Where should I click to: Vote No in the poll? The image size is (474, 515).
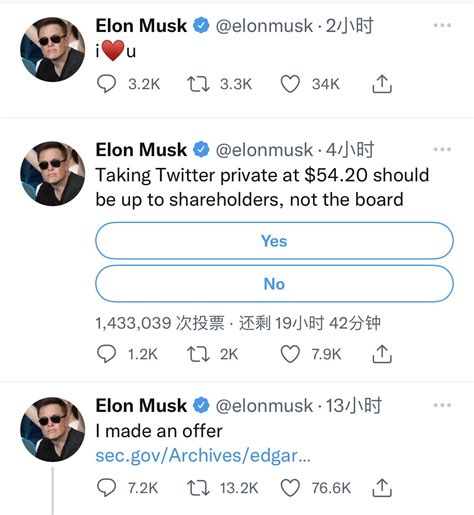tap(274, 284)
